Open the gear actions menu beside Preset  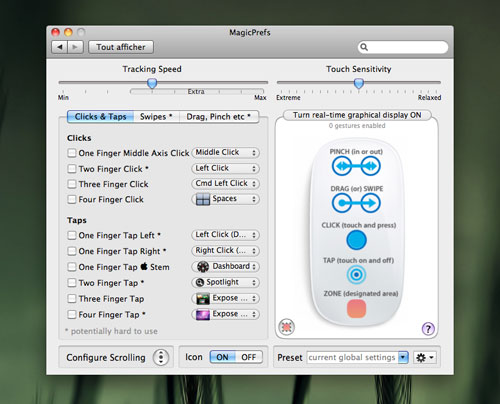click(424, 358)
